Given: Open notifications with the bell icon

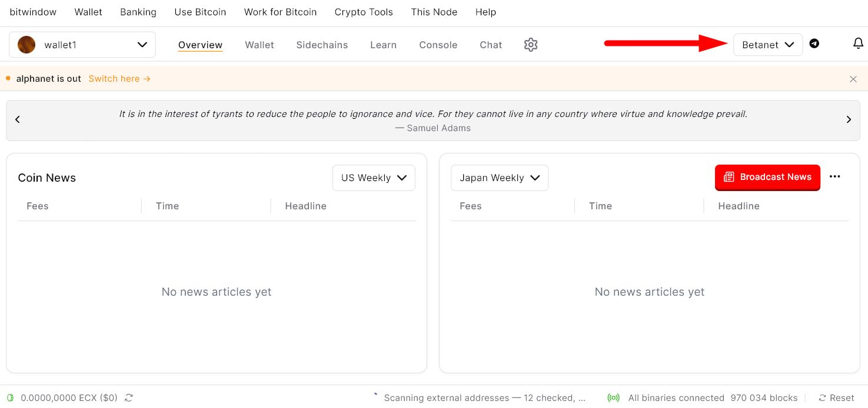Looking at the screenshot, I should [858, 44].
